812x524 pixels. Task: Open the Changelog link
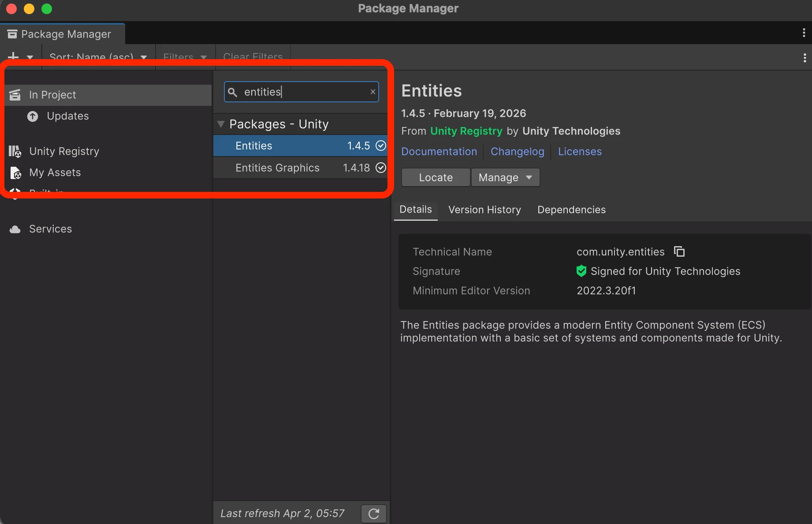(x=518, y=151)
